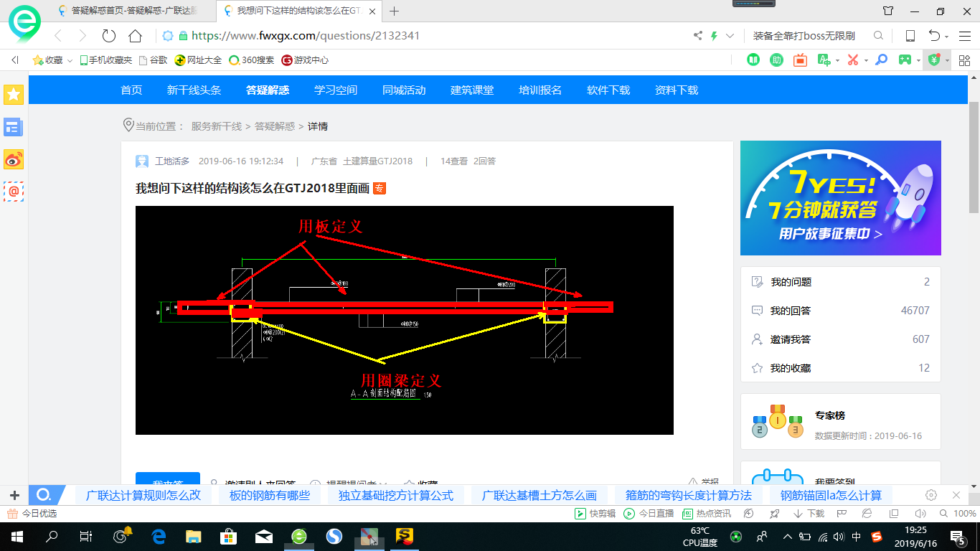Open the orange TV video extension icon
Viewport: 980px width, 551px height.
(x=800, y=60)
